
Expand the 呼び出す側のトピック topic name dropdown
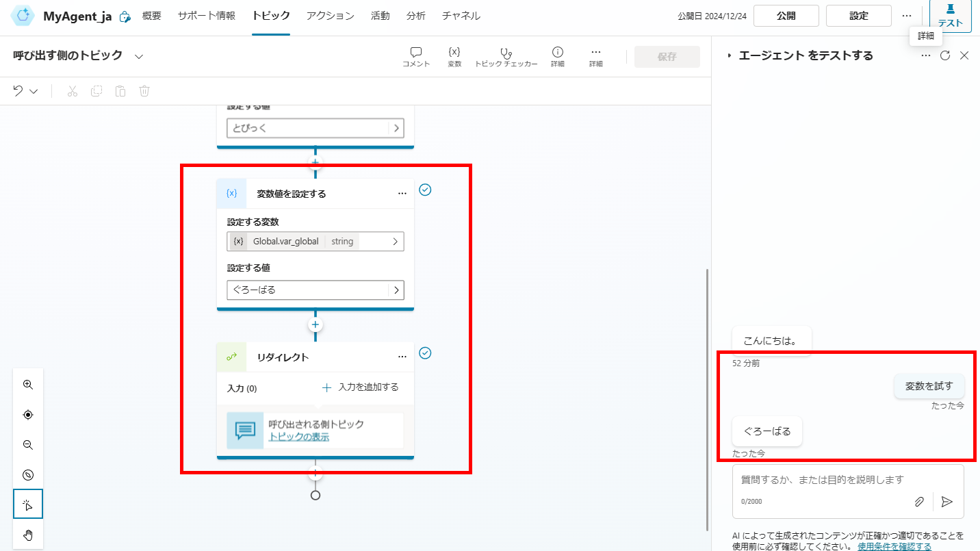[x=139, y=56]
